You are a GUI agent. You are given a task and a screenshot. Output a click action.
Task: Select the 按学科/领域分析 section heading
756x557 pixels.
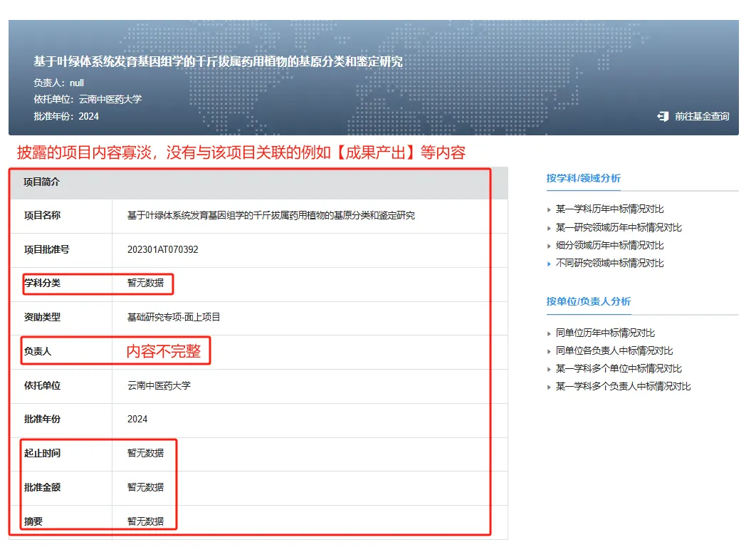tap(583, 178)
